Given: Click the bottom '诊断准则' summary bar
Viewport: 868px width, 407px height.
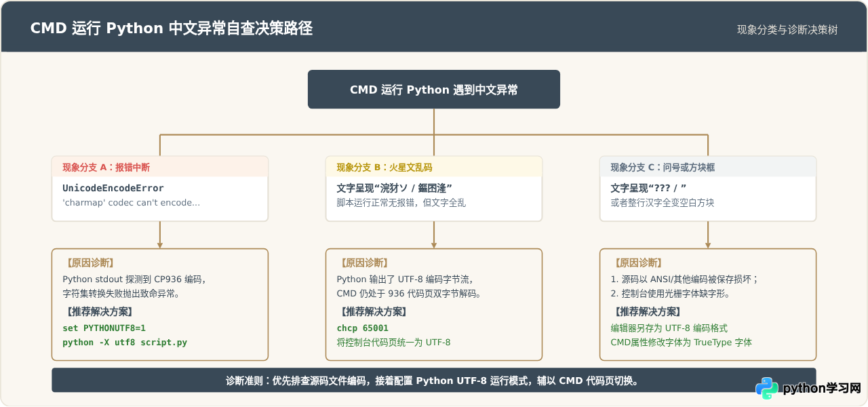Looking at the screenshot, I should tap(434, 380).
